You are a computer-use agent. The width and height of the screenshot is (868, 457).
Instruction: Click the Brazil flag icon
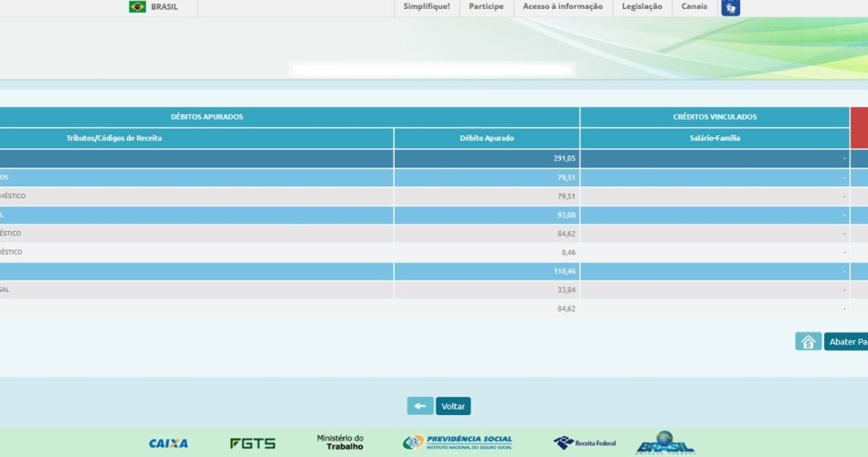[137, 7]
